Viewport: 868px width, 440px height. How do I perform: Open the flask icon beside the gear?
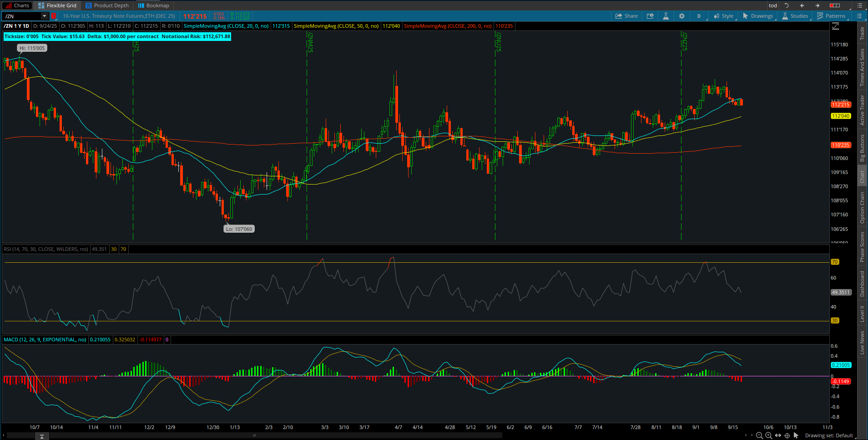(666, 16)
